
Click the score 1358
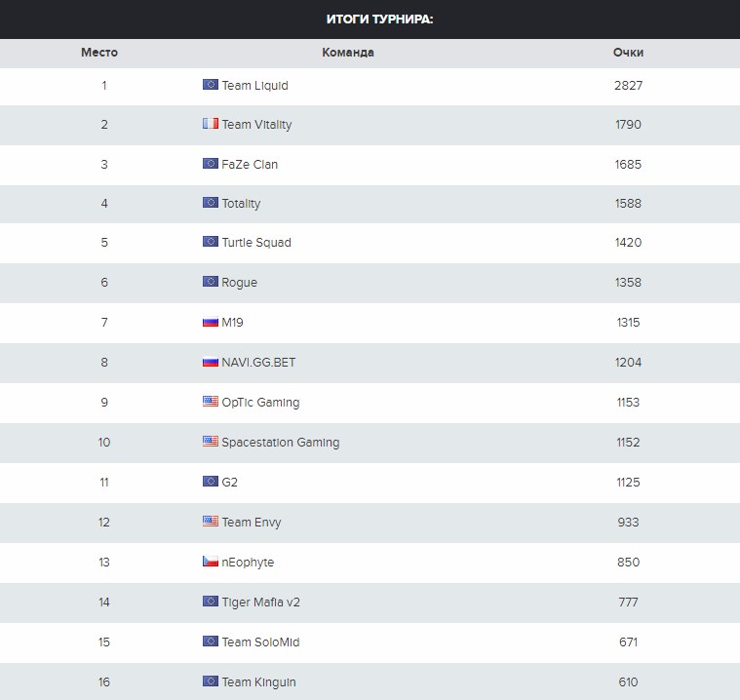(628, 283)
